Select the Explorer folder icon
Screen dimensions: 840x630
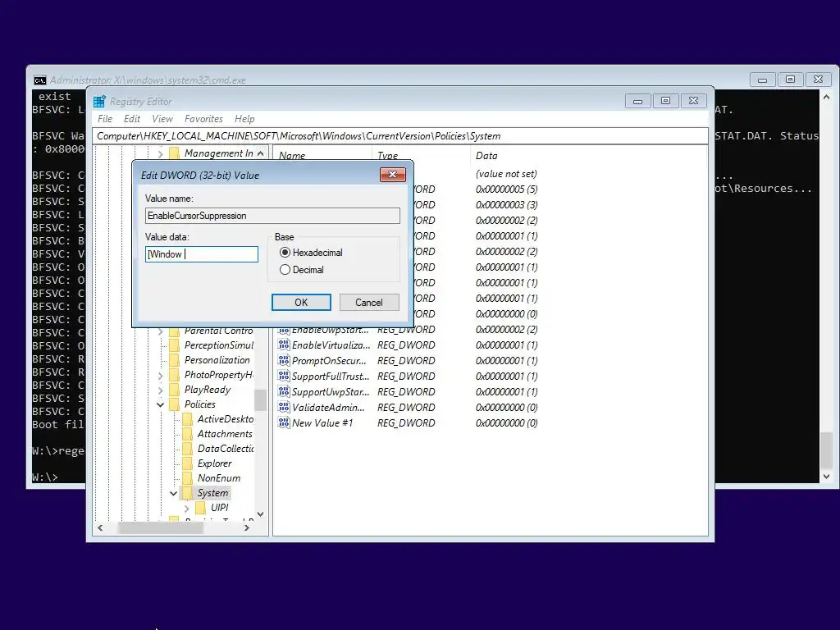(x=187, y=463)
